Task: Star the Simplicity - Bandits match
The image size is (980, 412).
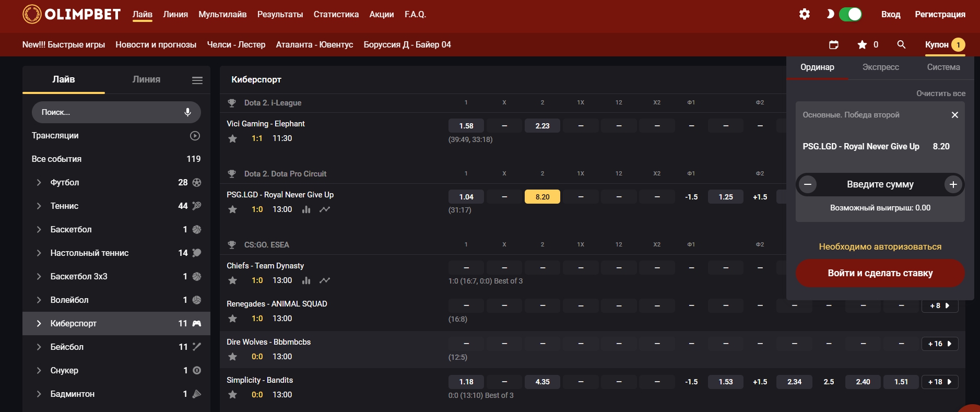Action: point(233,395)
